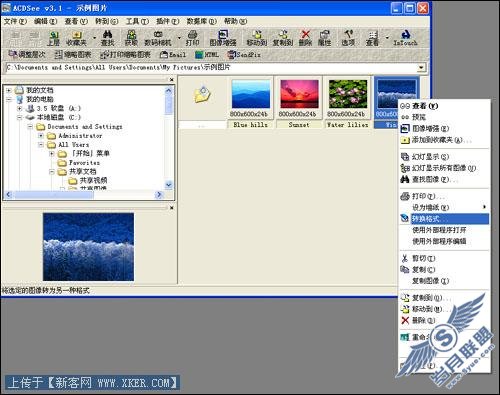Choose 使用外部程序编辑 in the context menu
Screen dimensions: 500x395
[444, 241]
